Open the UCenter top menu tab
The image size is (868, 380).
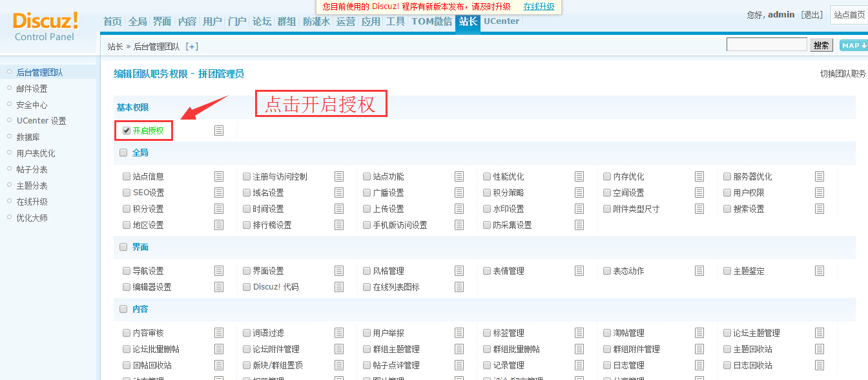pos(501,21)
